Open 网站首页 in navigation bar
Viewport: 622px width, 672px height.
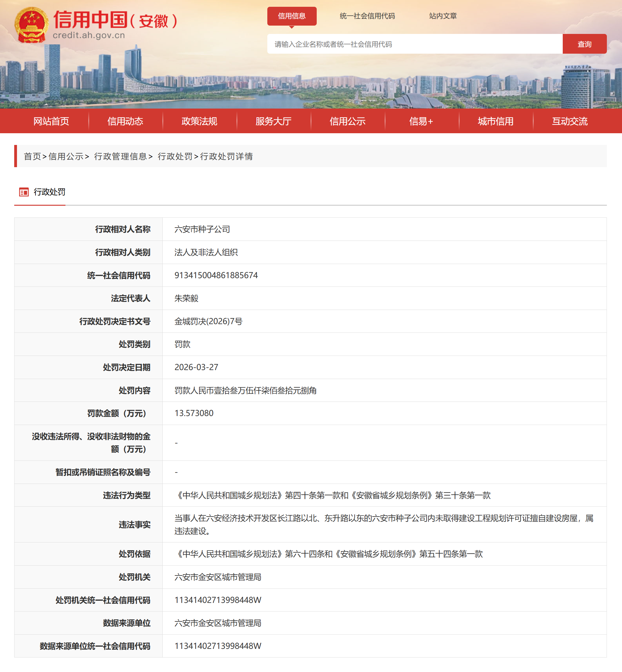(x=51, y=121)
